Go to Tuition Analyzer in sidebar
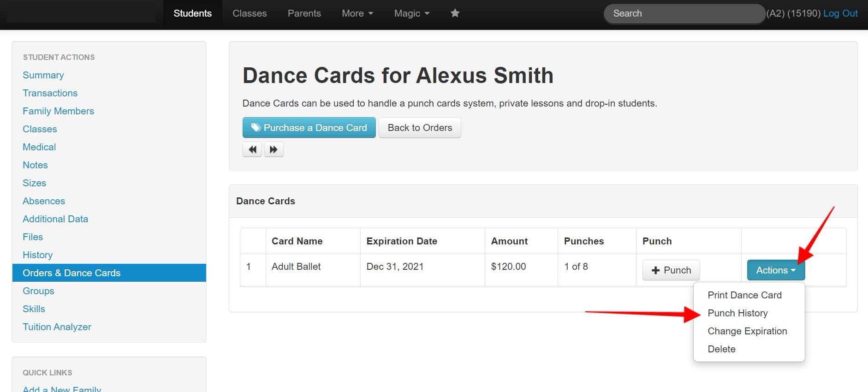This screenshot has width=868, height=392. (x=57, y=327)
